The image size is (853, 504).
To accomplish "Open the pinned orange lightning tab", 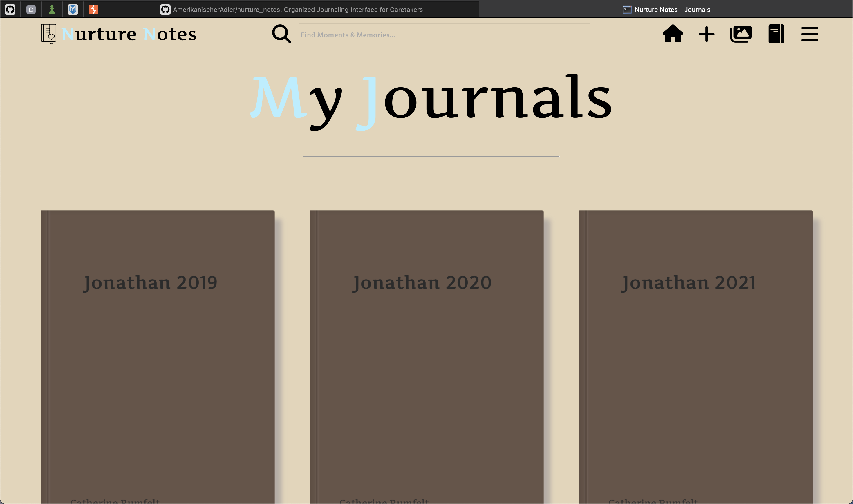I will pos(94,10).
